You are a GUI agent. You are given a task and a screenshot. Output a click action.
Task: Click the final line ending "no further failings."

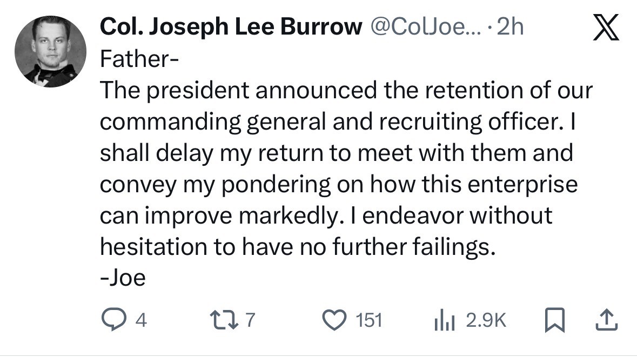297,247
